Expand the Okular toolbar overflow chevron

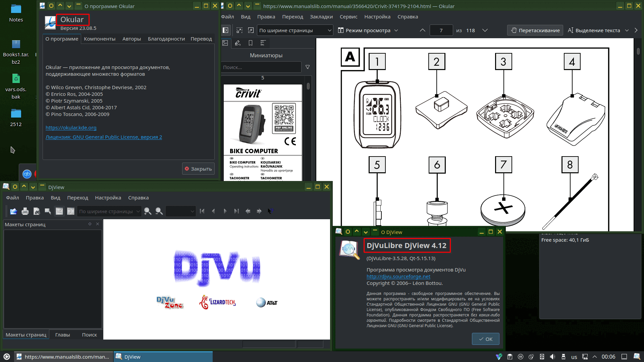[x=636, y=30]
